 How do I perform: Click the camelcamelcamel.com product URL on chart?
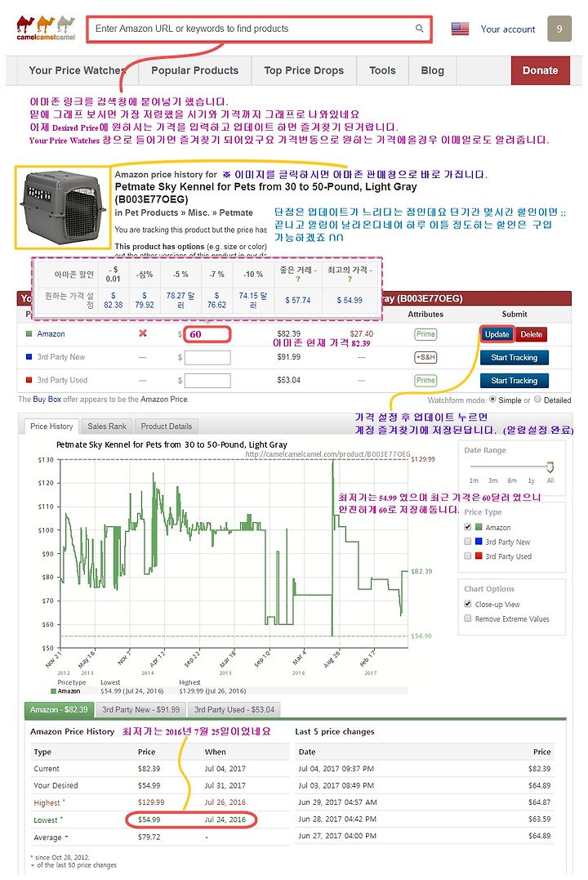pos(327,454)
